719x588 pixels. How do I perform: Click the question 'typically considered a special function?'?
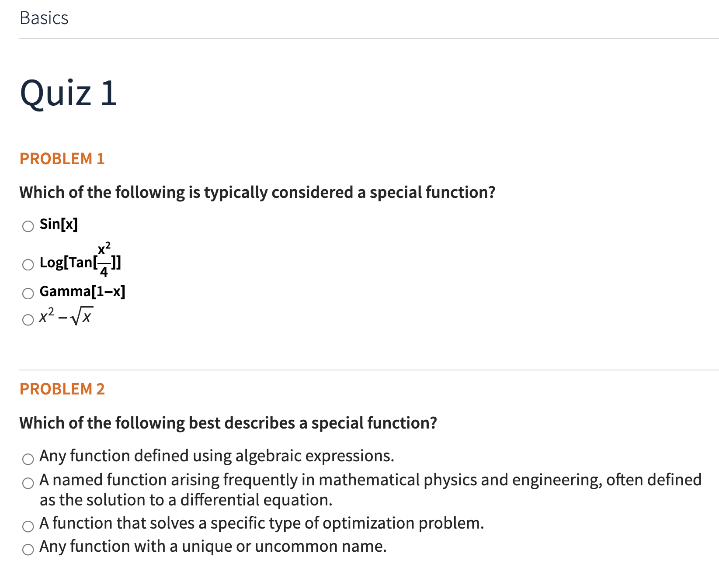257,192
